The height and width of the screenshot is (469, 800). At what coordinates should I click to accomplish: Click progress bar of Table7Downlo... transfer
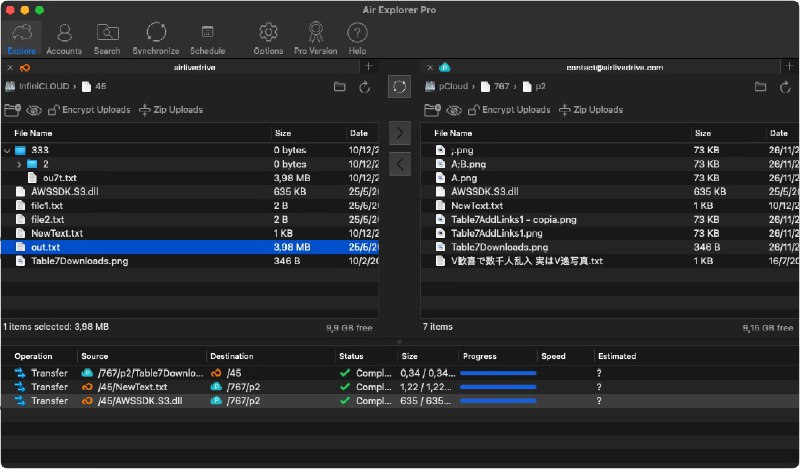498,374
